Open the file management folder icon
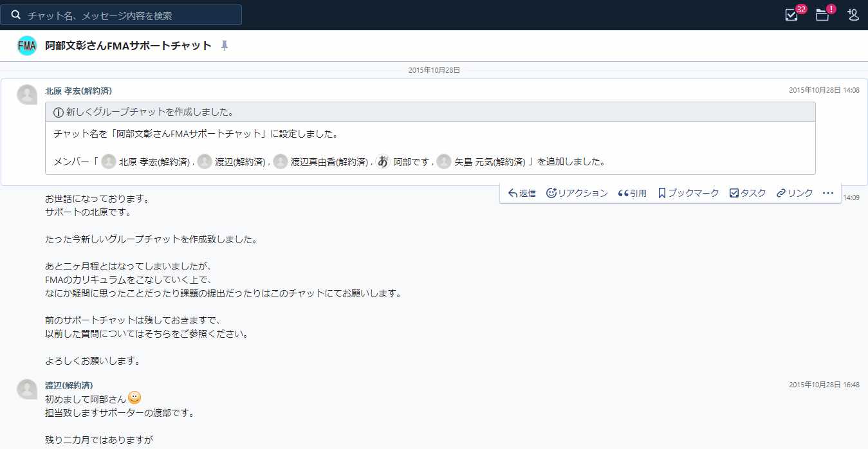The width and height of the screenshot is (868, 449). click(822, 15)
